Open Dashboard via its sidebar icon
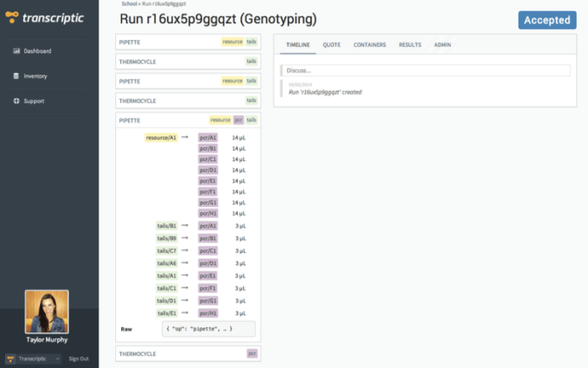 16,51
